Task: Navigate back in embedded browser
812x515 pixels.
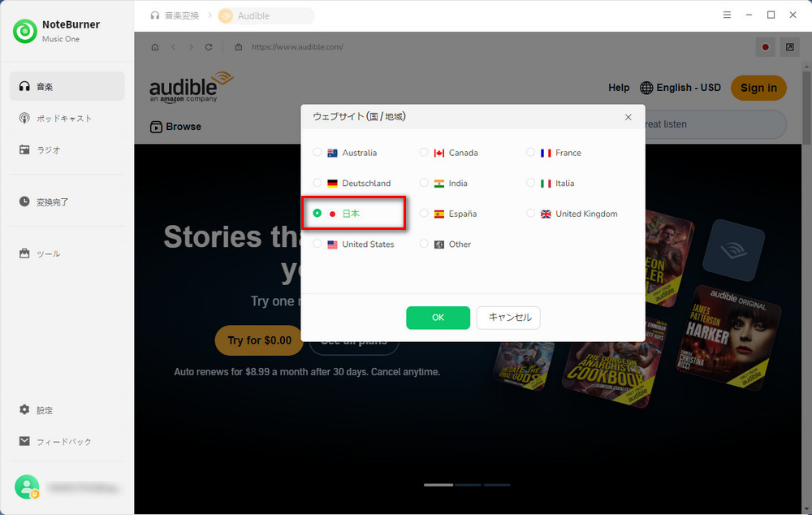Action: 173,46
